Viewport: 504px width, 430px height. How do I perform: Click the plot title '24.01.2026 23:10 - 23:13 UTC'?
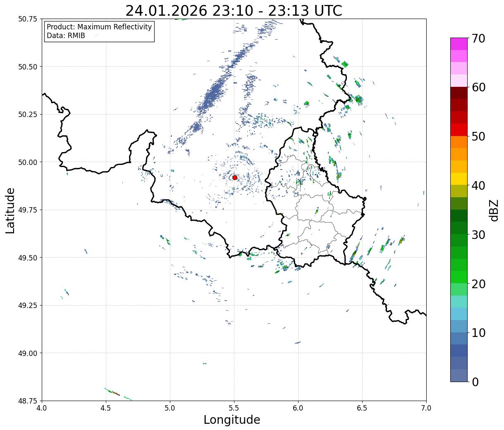(x=234, y=11)
